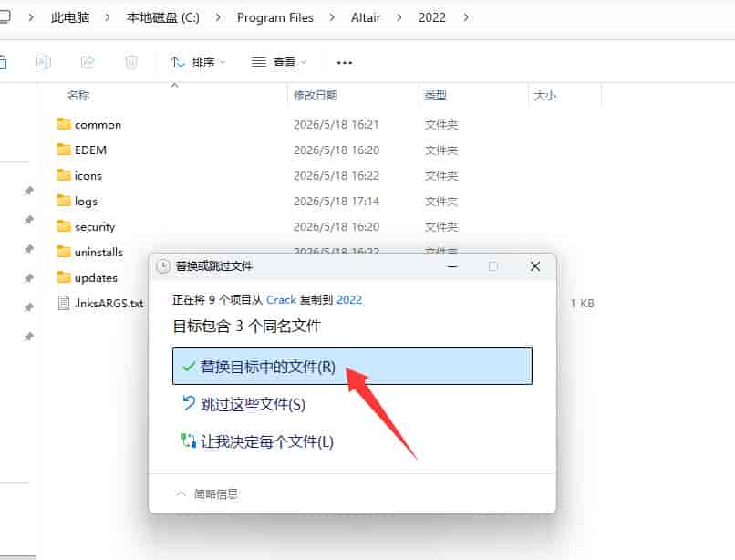Select the uninstalls folder icon
The height and width of the screenshot is (560, 735).
tap(63, 252)
